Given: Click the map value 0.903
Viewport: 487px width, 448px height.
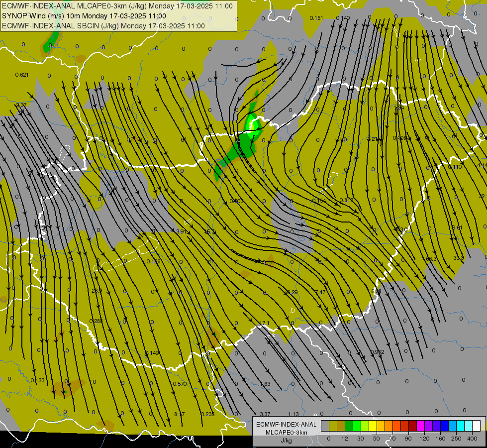Looking at the screenshot, I should (237, 201).
